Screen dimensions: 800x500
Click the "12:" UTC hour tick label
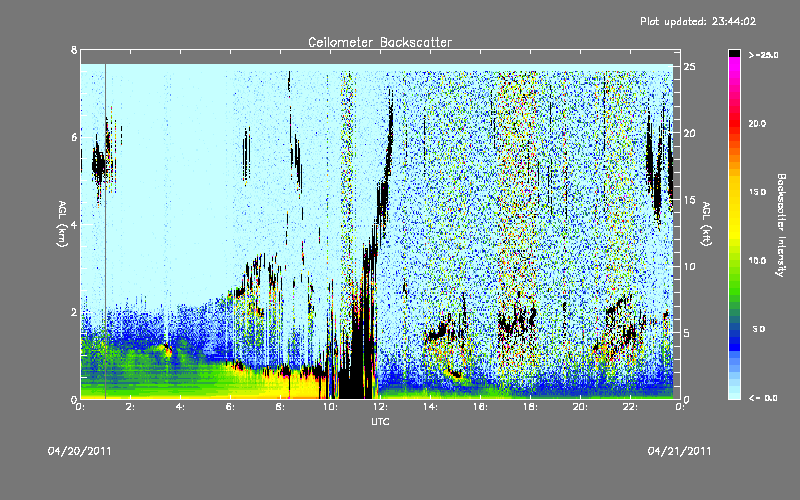(x=380, y=407)
